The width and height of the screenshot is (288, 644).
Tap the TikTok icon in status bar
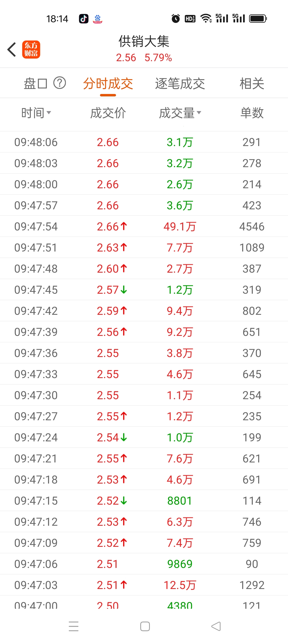click(84, 19)
